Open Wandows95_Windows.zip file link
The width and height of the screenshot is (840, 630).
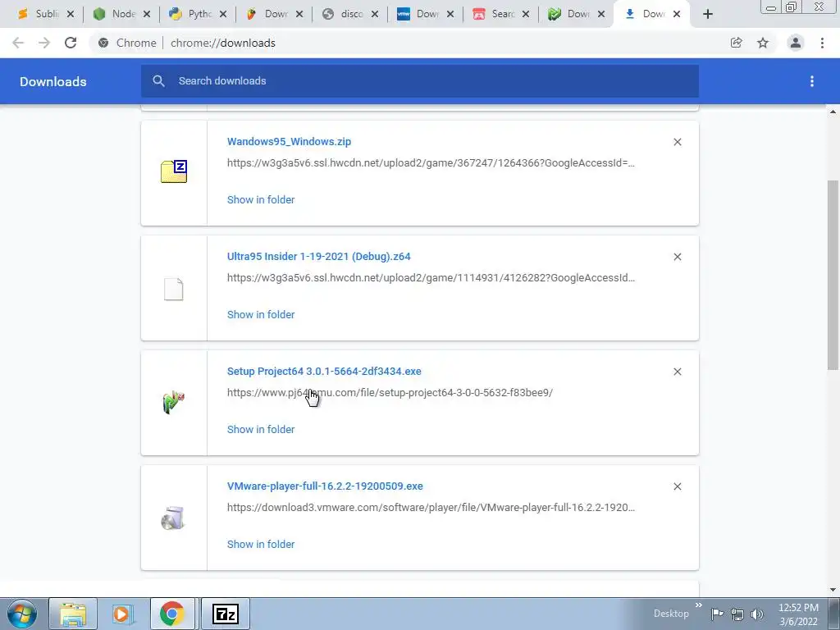coord(290,141)
